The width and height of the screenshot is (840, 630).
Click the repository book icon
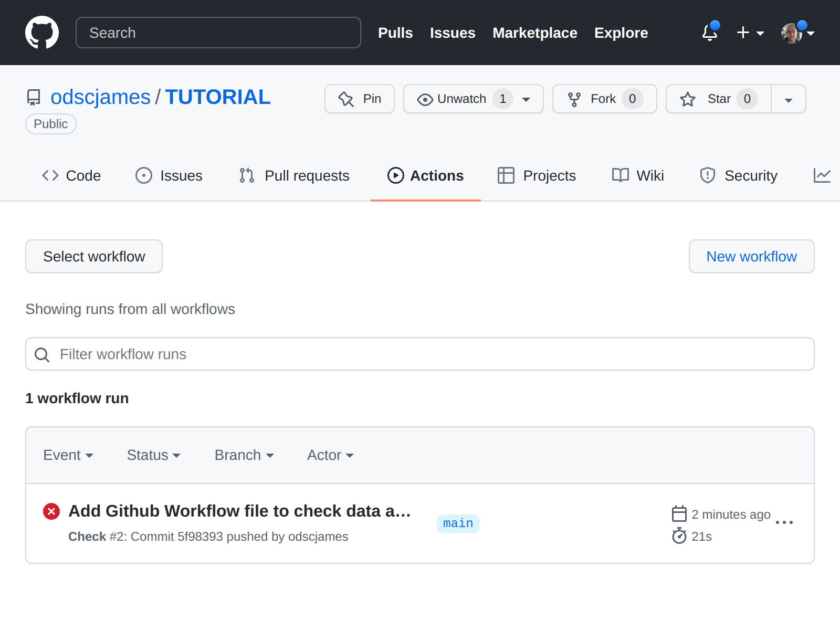coord(34,97)
